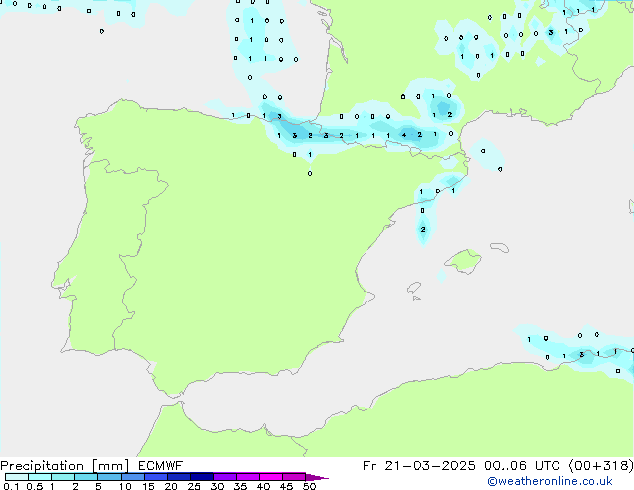Click the "00..06 UTC" time range
Screen dimensions: 634x490
click(522, 466)
